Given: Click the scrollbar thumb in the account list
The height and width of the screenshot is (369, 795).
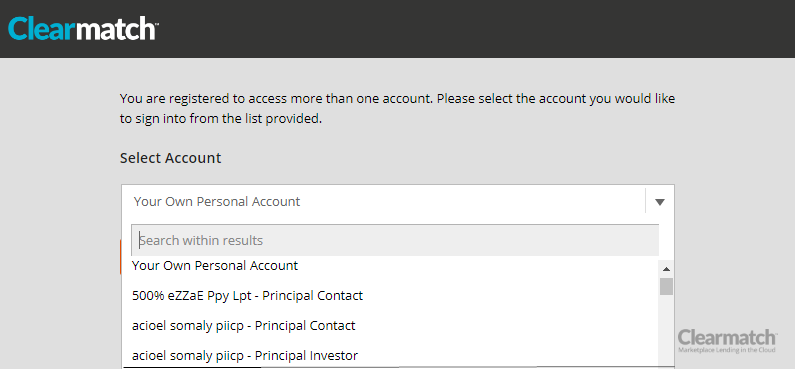Looking at the screenshot, I should [x=666, y=286].
